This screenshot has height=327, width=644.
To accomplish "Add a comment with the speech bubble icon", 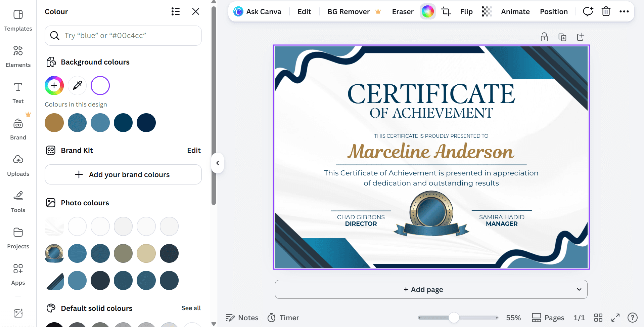I will pos(588,12).
